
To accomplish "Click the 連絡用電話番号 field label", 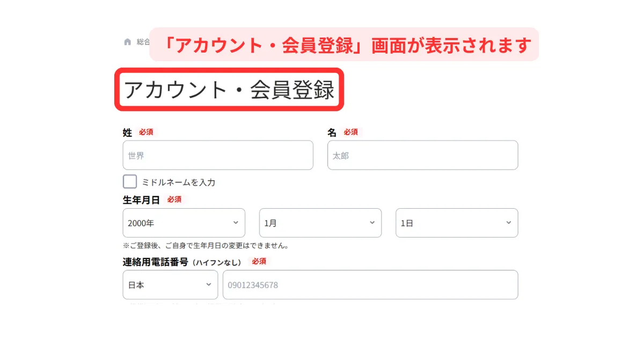I will pos(156,262).
